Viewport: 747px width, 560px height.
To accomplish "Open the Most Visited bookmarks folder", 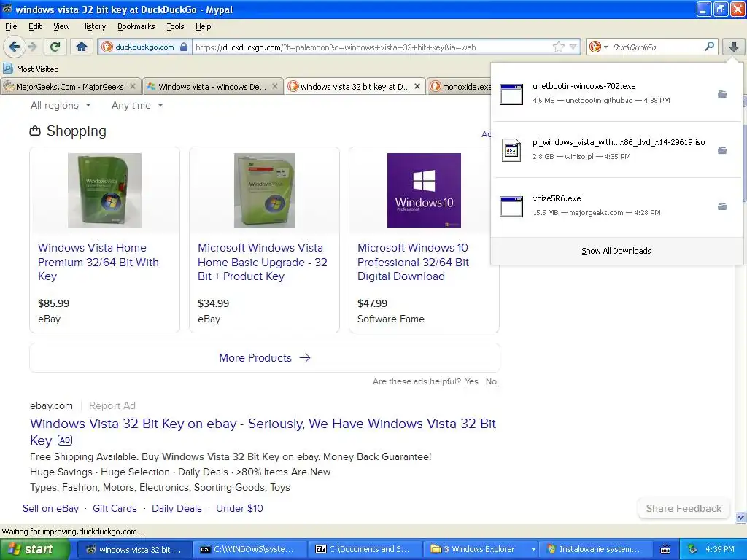I will tap(31, 69).
